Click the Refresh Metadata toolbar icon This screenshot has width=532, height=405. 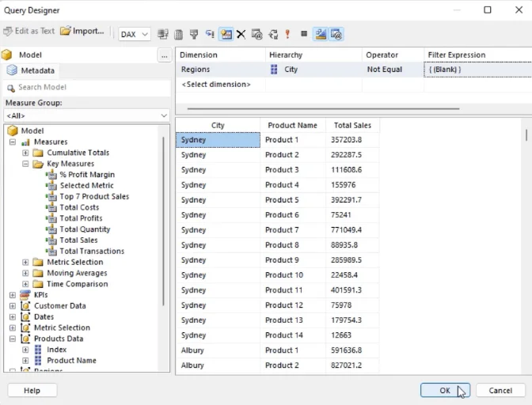(x=163, y=34)
